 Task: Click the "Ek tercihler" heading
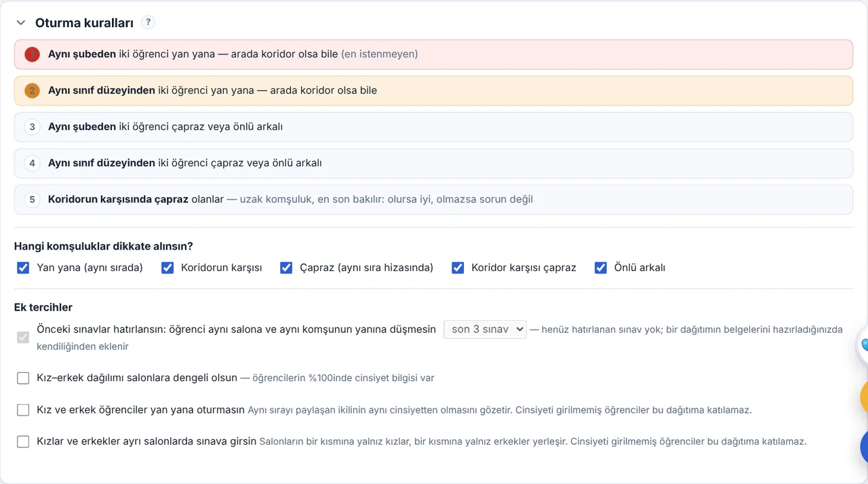[x=43, y=307]
